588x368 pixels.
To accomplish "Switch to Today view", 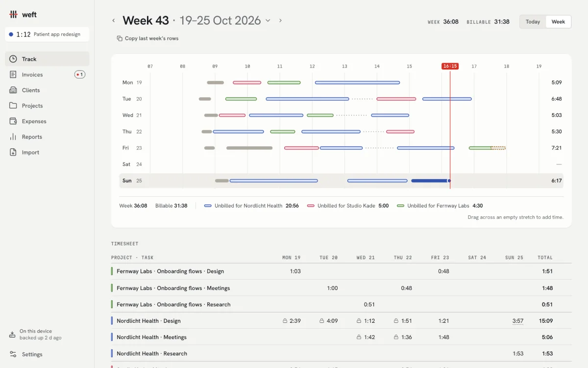I will 533,22.
